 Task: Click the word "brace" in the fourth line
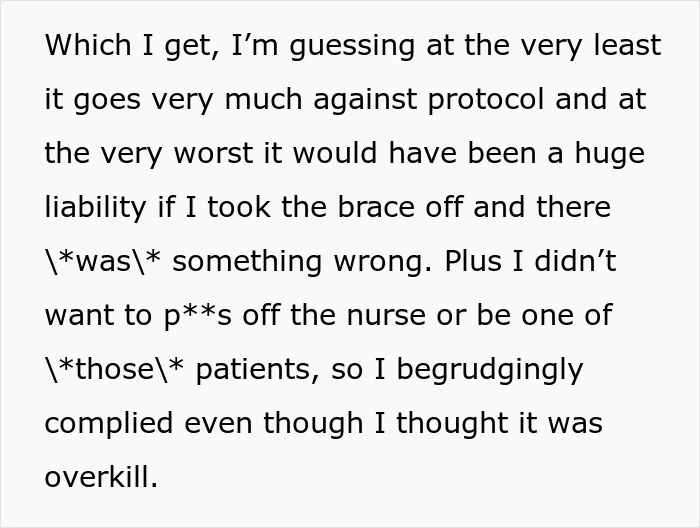point(376,207)
